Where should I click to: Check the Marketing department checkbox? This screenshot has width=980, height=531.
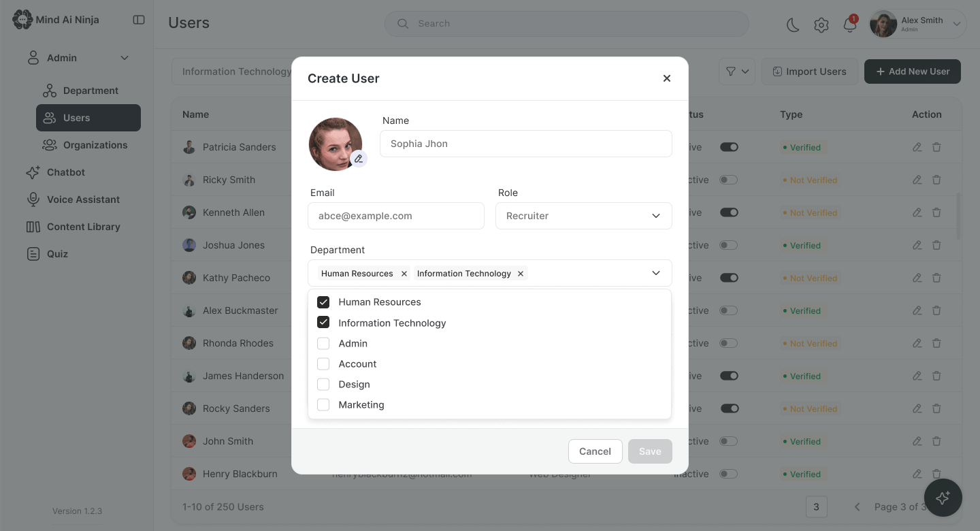coord(323,405)
